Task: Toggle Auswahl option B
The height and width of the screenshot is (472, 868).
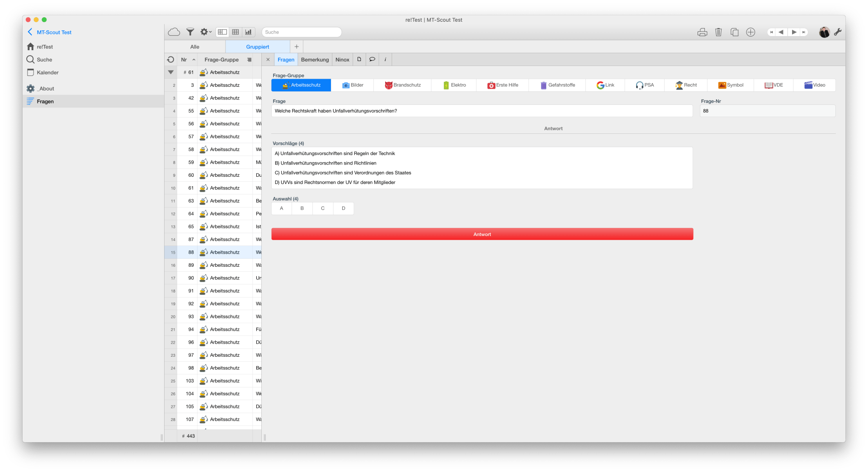Action: point(302,208)
